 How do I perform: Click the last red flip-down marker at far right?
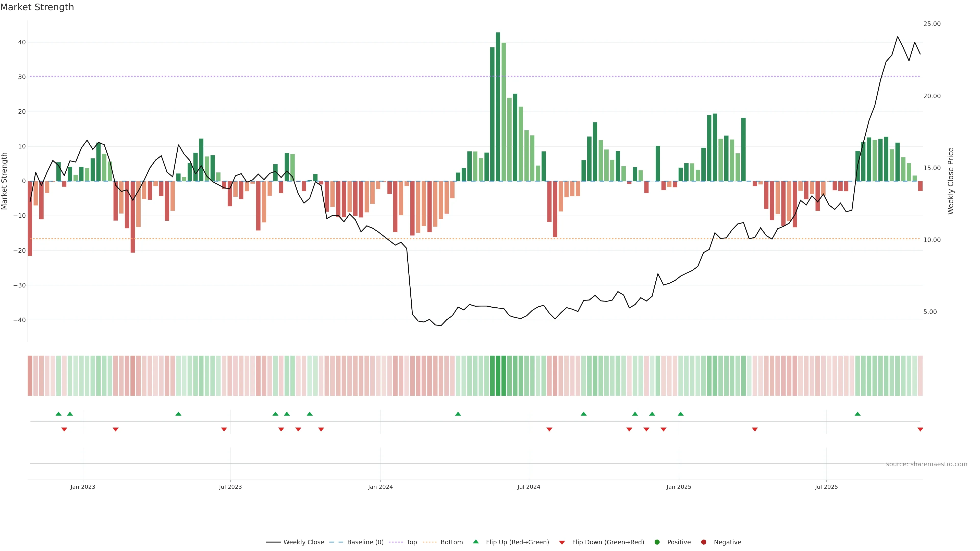(920, 429)
